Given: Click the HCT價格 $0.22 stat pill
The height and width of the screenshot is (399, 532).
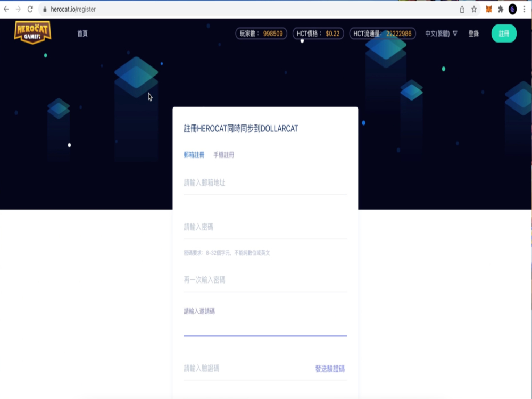Looking at the screenshot, I should [x=318, y=34].
